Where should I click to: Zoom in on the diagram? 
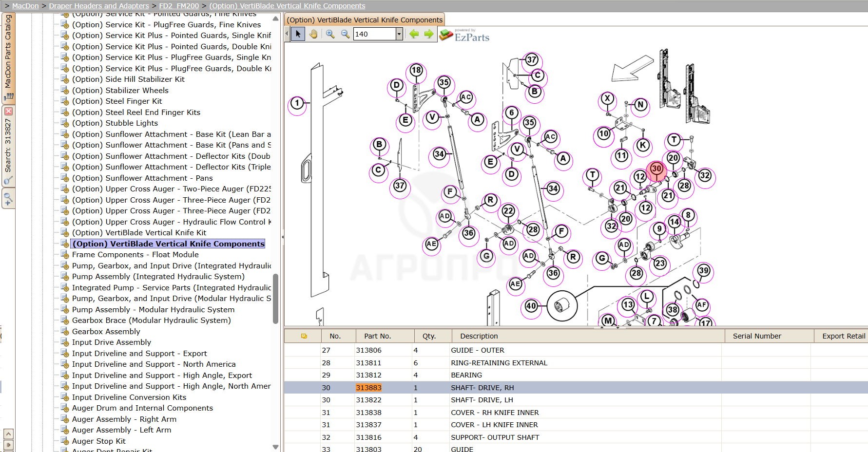pyautogui.click(x=330, y=34)
